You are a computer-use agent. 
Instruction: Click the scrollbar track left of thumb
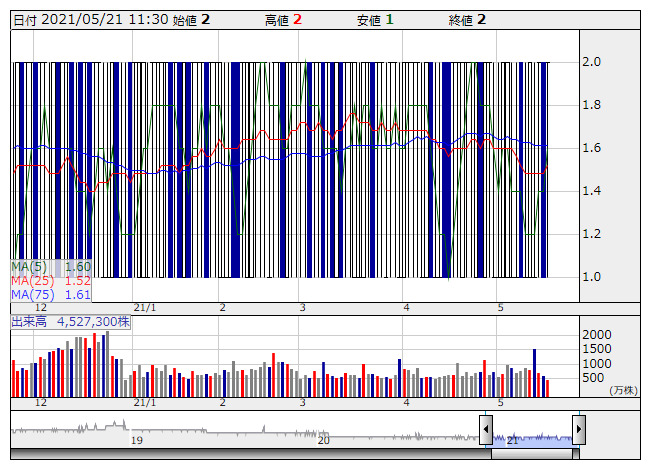tap(250, 453)
